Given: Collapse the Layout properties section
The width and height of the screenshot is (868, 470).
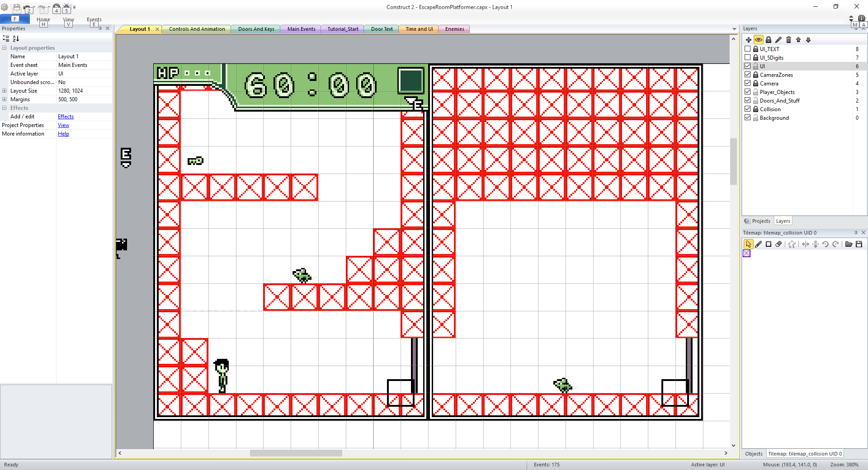Looking at the screenshot, I should click(5, 48).
